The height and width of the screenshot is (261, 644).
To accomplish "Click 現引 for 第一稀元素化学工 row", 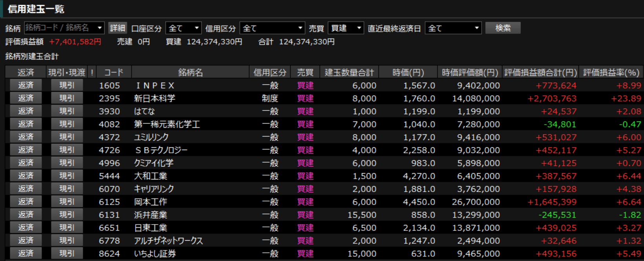I will click(67, 124).
